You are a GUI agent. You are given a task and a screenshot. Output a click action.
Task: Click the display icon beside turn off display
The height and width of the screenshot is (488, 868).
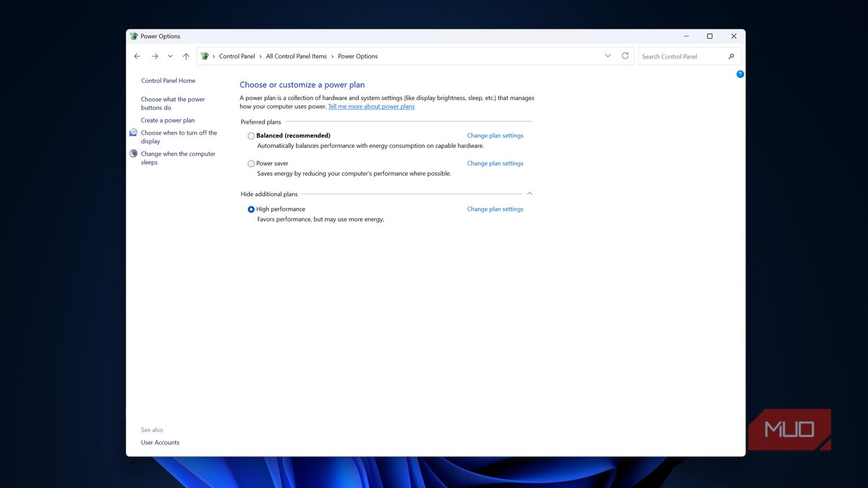133,132
